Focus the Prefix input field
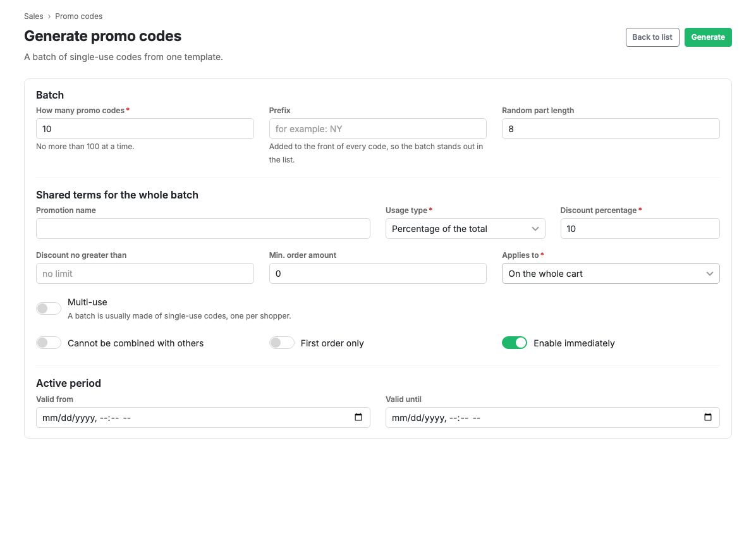 click(377, 129)
